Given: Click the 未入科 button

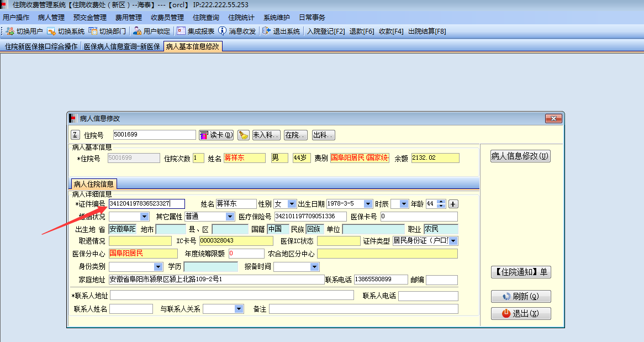Looking at the screenshot, I should [x=266, y=135].
